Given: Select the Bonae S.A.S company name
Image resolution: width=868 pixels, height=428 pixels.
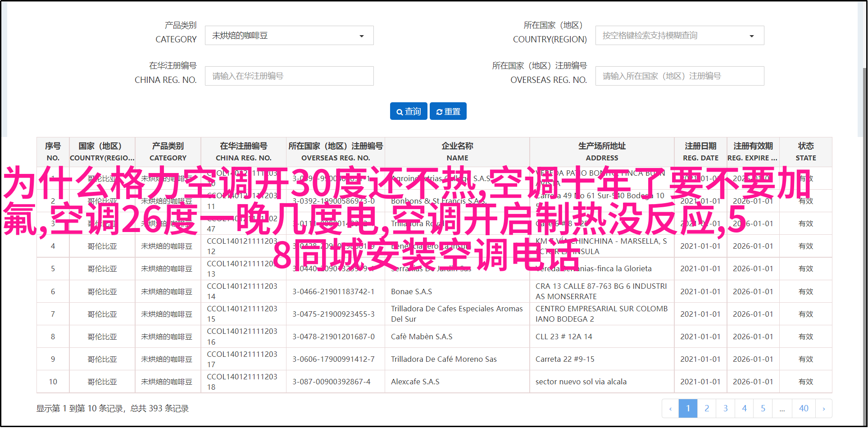Looking at the screenshot, I should pyautogui.click(x=411, y=292).
